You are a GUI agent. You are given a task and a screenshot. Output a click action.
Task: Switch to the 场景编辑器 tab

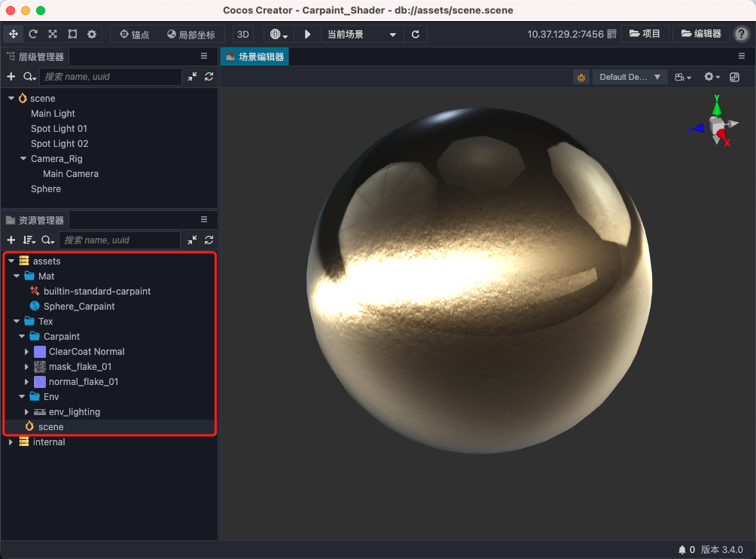coord(255,56)
